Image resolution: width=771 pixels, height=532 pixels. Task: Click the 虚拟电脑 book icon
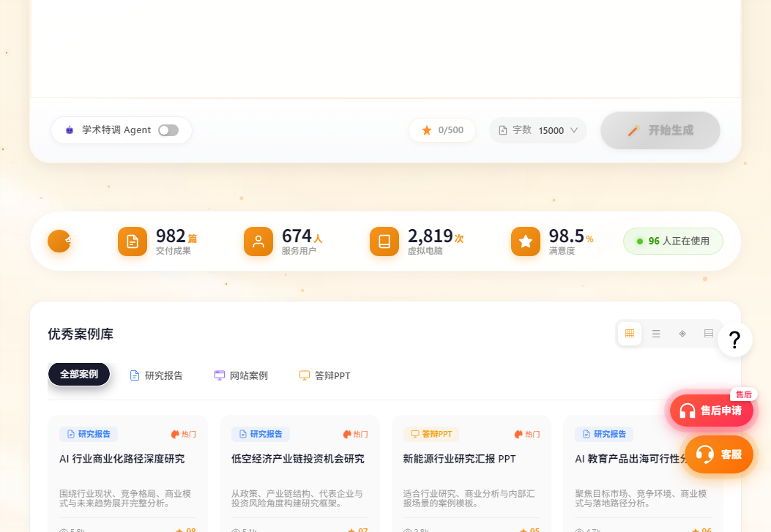pyautogui.click(x=384, y=241)
